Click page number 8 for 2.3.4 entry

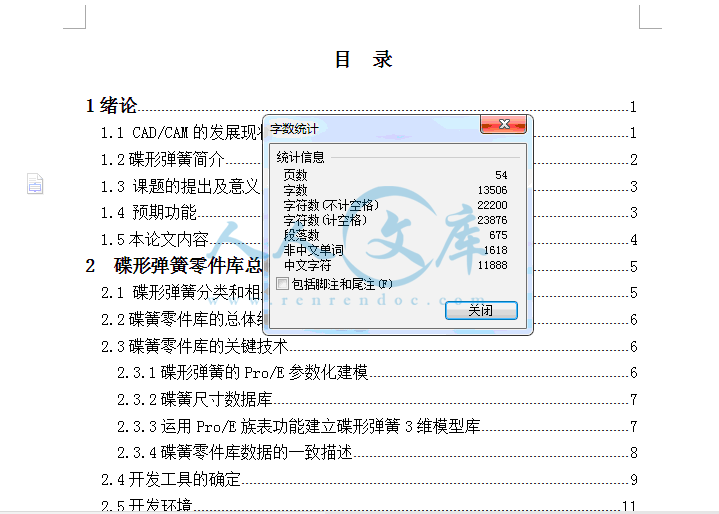(x=634, y=453)
